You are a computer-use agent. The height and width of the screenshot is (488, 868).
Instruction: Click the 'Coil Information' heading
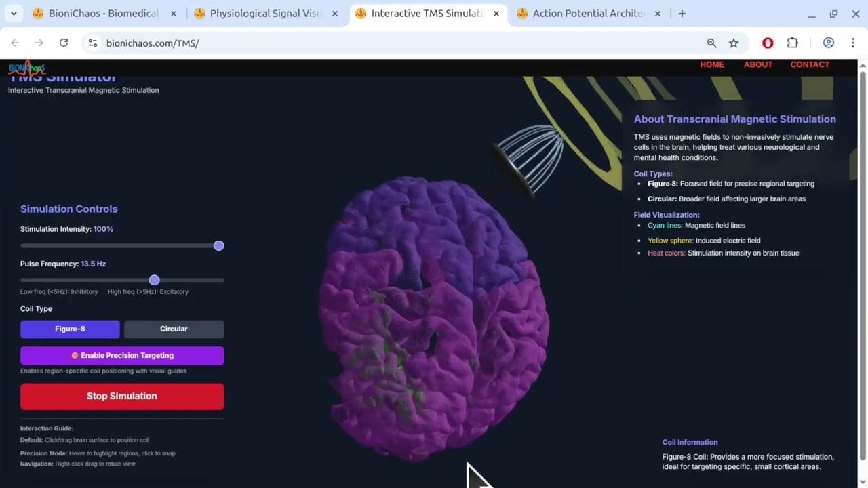[690, 442]
